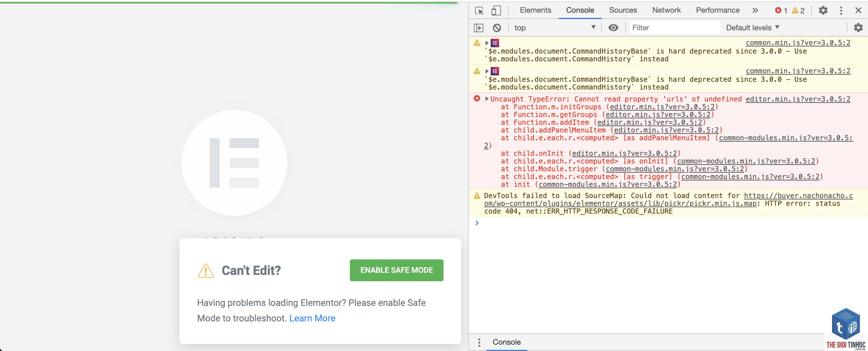Open the Network tab
Screen dimensions: 868x351
click(x=666, y=10)
